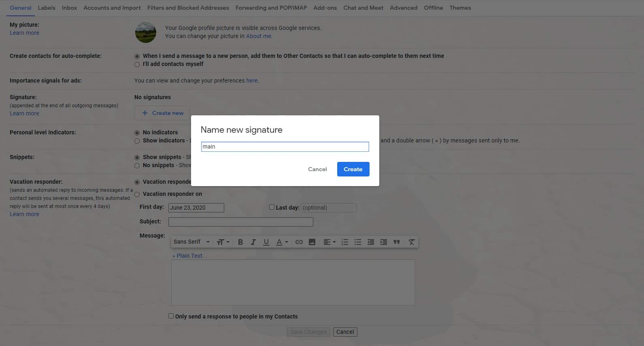Open Learn more under Signature
644x346 pixels.
click(24, 113)
